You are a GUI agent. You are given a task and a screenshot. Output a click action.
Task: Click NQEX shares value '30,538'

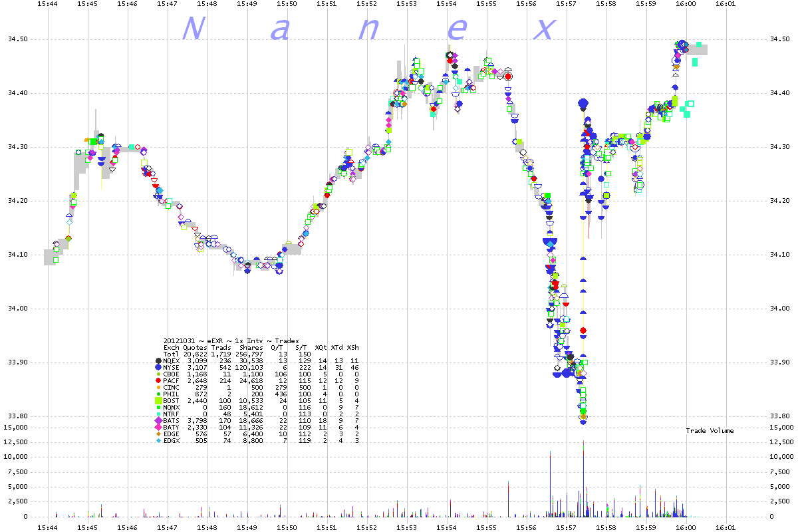tap(251, 360)
